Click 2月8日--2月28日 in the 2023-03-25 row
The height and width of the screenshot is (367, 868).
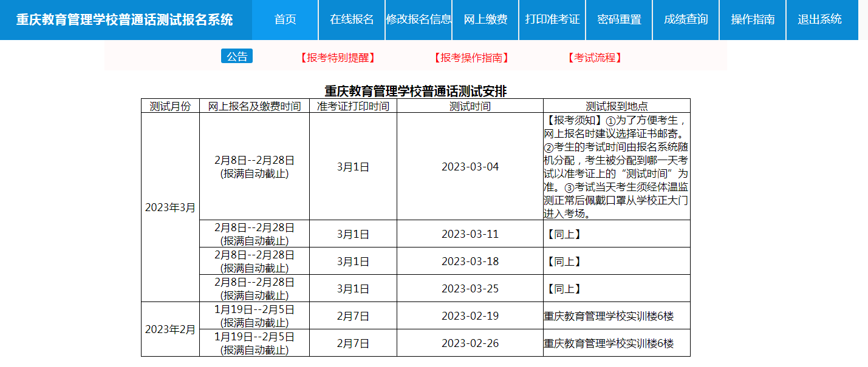point(255,283)
